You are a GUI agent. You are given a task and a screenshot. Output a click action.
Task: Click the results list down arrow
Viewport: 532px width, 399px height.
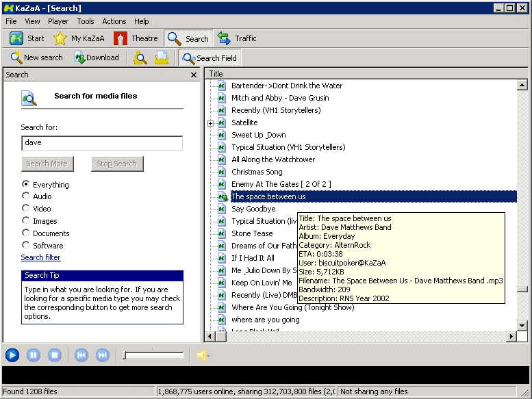[x=522, y=326]
